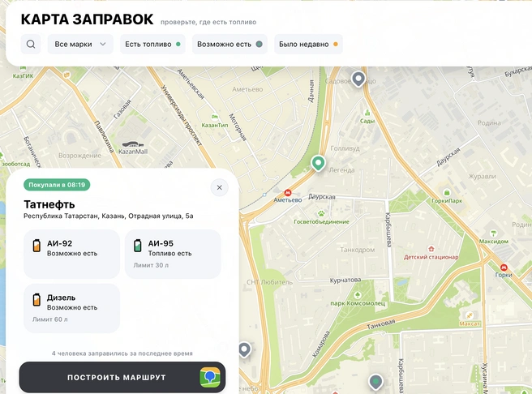Click the Лимит 30 л text
532x394 pixels.
click(151, 265)
